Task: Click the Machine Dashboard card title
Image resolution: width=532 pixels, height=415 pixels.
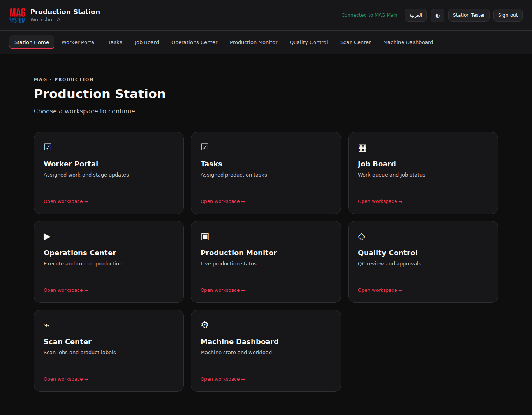Action: pos(240,342)
